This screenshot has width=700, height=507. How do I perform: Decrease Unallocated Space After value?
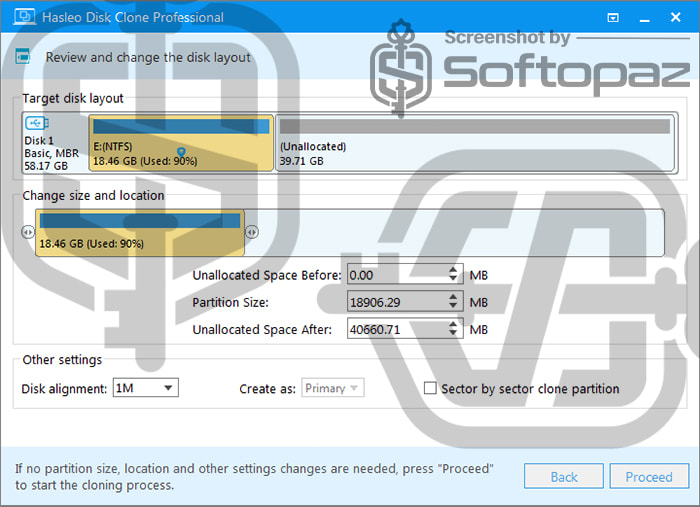(453, 333)
